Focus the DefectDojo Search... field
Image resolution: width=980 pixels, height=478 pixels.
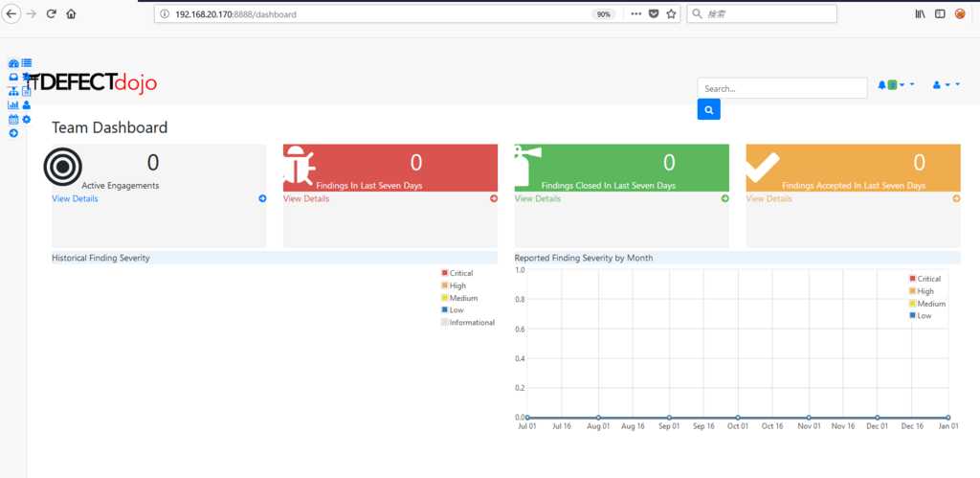coord(783,88)
